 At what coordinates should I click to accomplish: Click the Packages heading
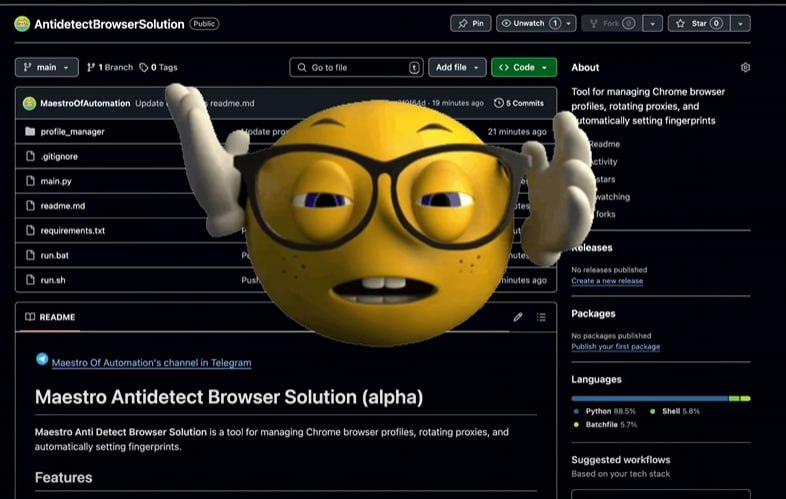[594, 314]
